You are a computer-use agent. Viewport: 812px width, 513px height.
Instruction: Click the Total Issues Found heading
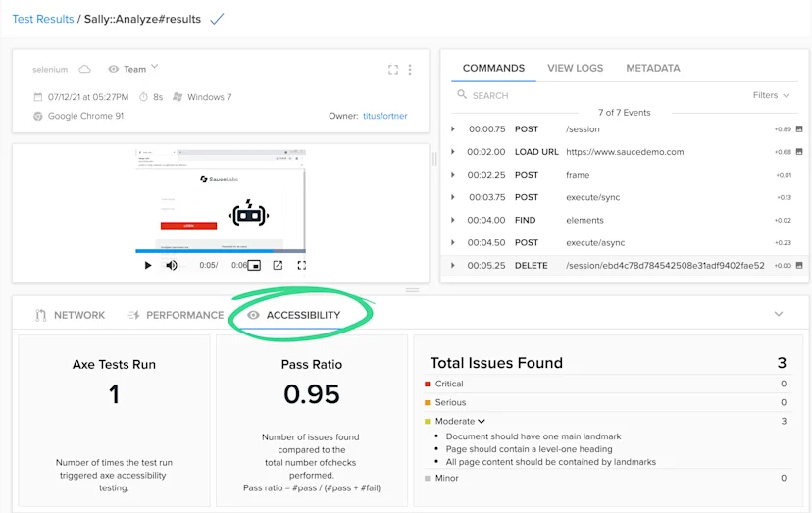(496, 363)
